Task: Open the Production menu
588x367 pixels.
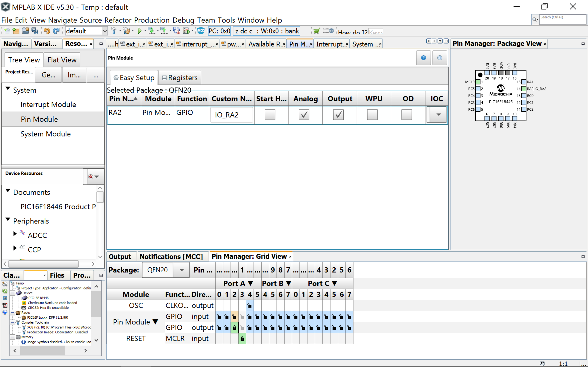Action: pos(152,20)
